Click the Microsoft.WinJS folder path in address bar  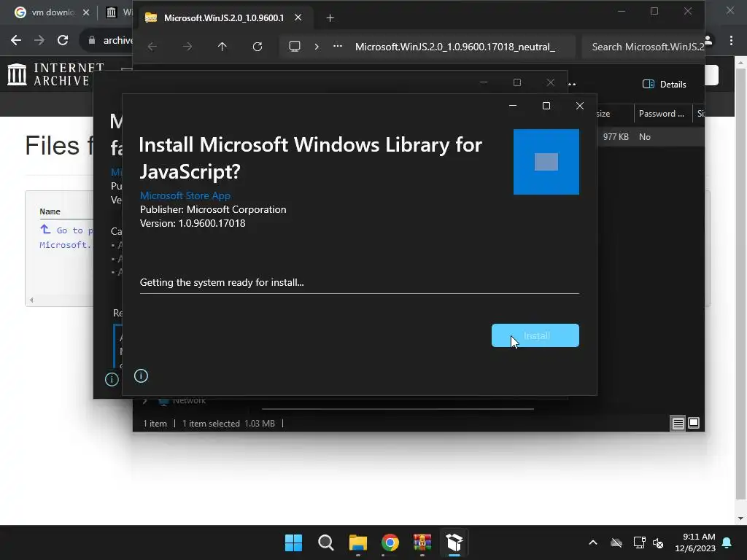455,47
